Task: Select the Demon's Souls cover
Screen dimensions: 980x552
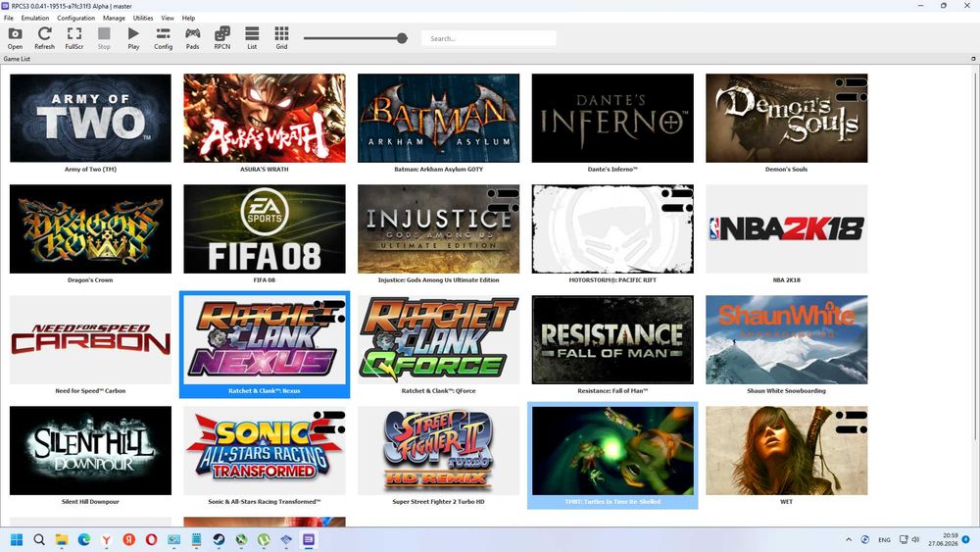Action: (x=786, y=119)
